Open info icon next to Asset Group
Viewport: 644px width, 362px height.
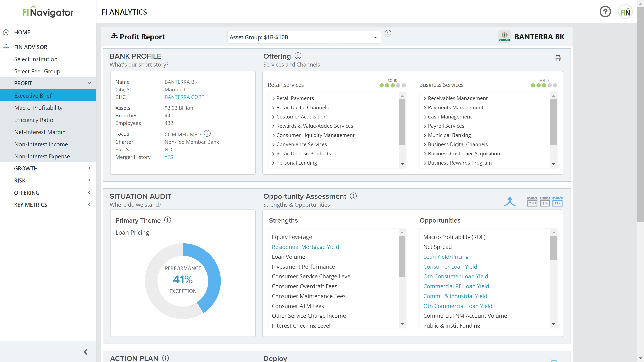(388, 33)
